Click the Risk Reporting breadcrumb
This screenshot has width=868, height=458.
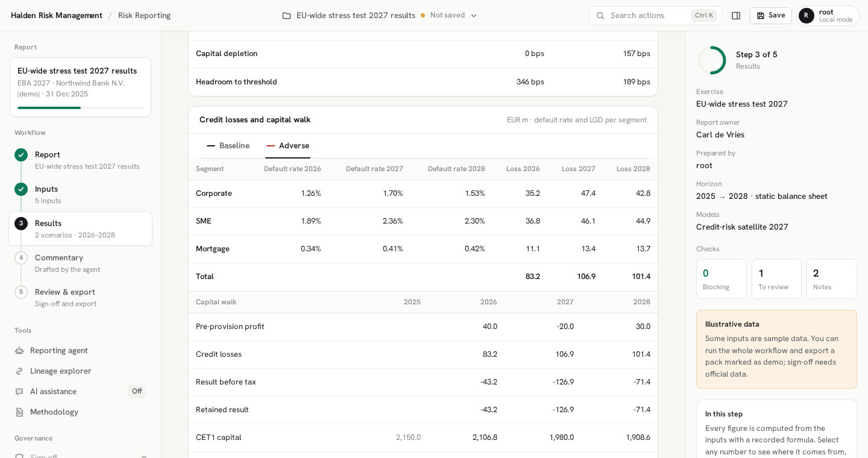[x=144, y=16]
